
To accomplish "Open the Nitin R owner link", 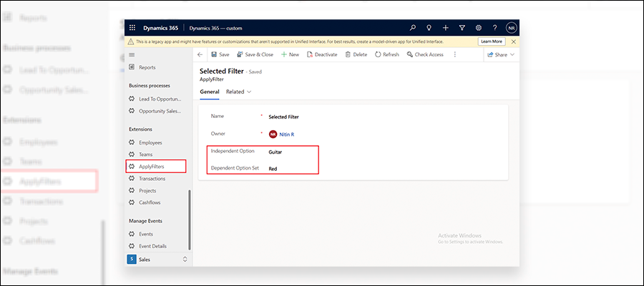I will tap(287, 134).
